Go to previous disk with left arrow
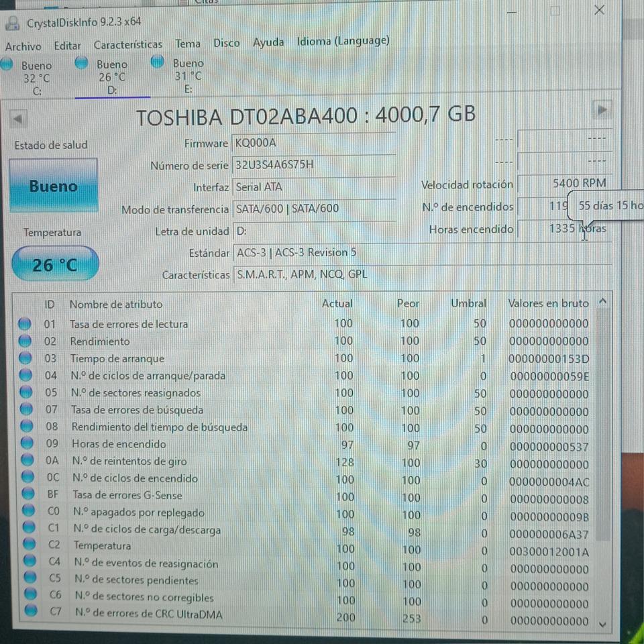This screenshot has width=644, height=644. [x=18, y=119]
